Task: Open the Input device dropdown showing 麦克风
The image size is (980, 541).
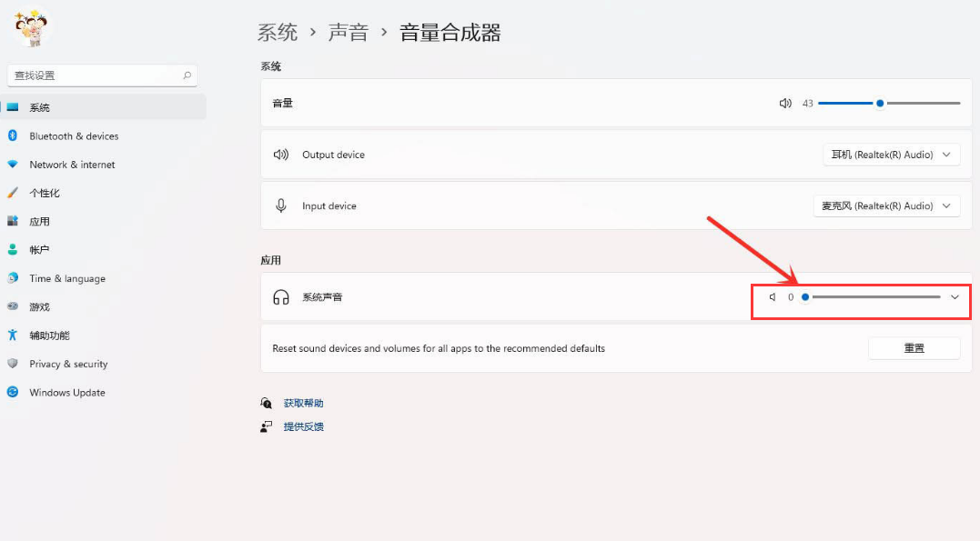Action: 886,205
